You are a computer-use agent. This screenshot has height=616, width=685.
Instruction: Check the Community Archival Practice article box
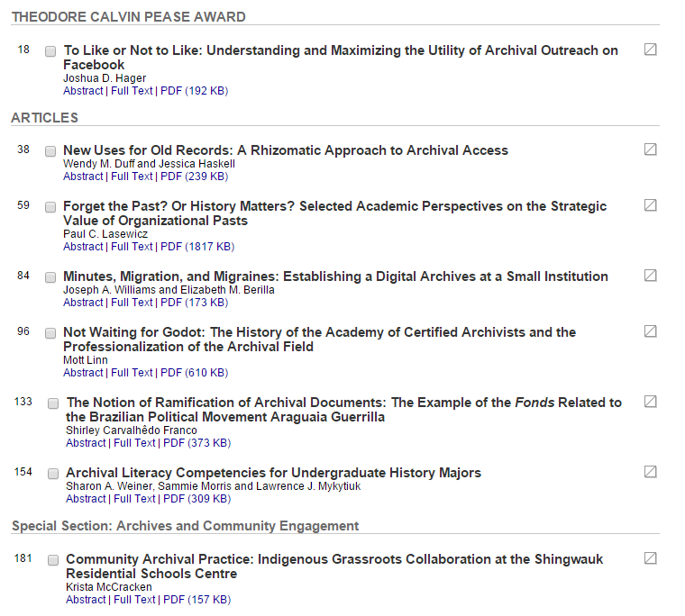coord(53,560)
